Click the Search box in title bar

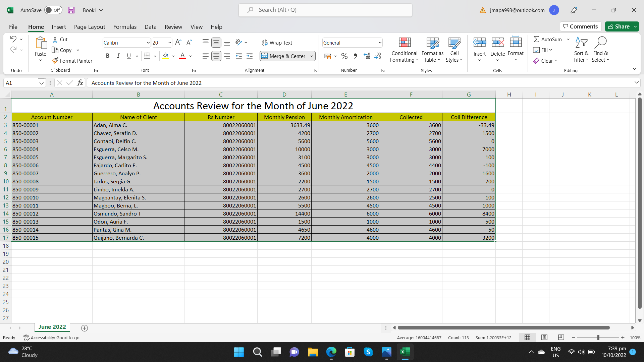(325, 10)
